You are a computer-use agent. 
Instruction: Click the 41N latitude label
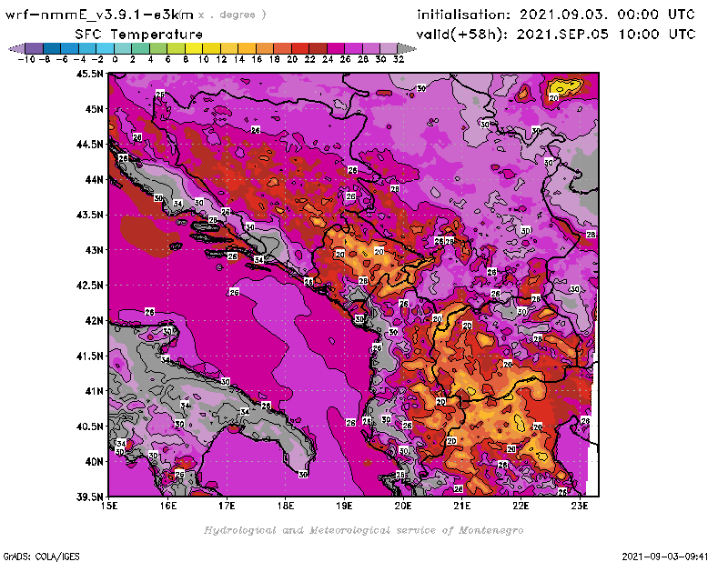point(94,391)
